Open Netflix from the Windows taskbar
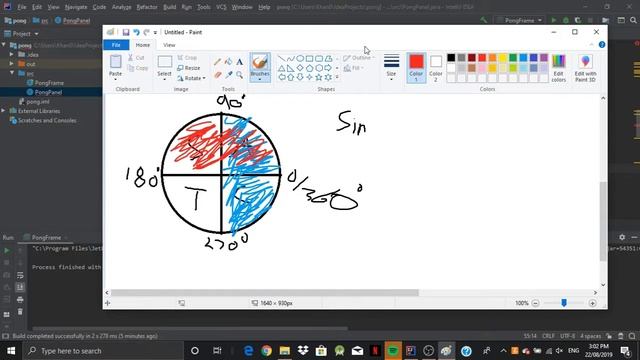Image resolution: width=640 pixels, height=360 pixels. pyautogui.click(x=375, y=351)
